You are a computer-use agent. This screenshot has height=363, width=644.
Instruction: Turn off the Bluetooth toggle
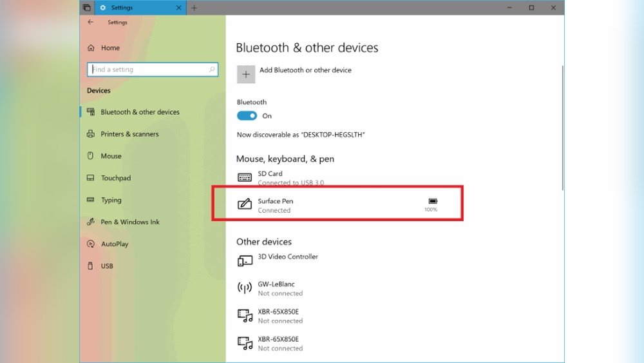(x=247, y=116)
